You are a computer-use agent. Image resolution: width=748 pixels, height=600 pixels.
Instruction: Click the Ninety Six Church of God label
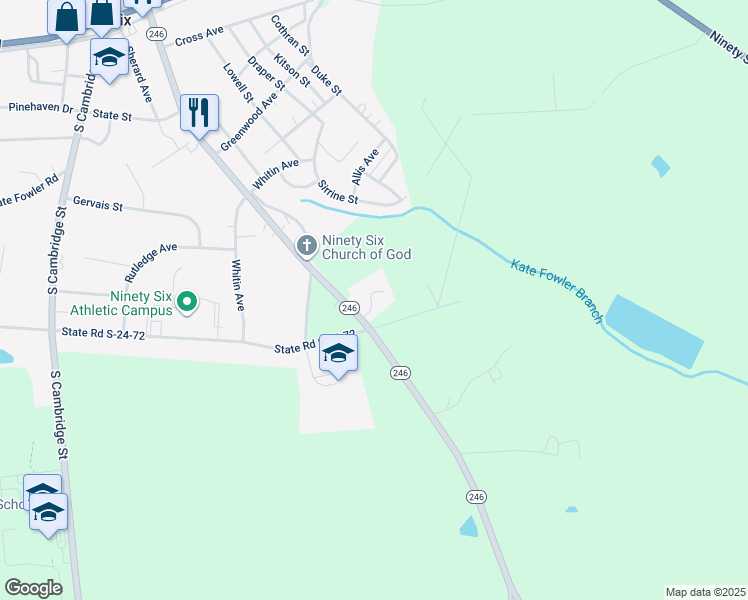pos(366,247)
